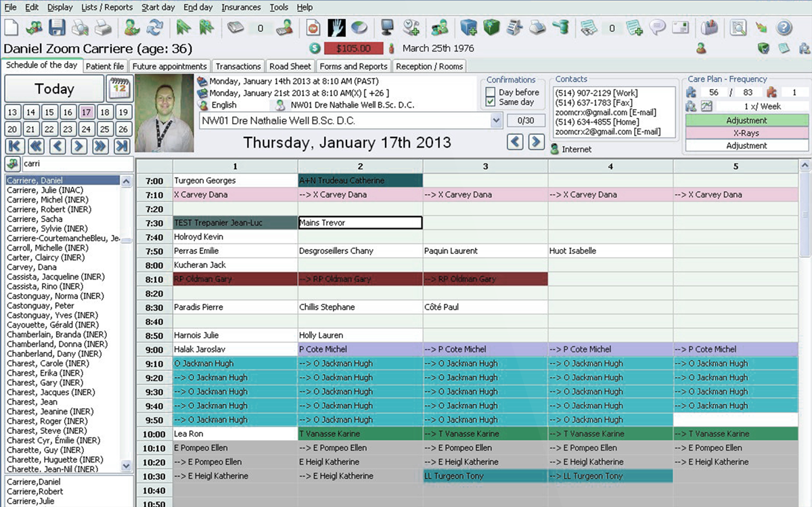Open the Insurances menu
The height and width of the screenshot is (507, 812).
pyautogui.click(x=241, y=7)
